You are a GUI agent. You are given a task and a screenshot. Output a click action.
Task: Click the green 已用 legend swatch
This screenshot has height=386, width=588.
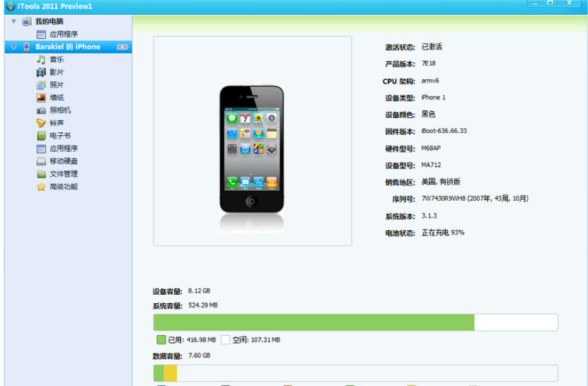coord(161,340)
